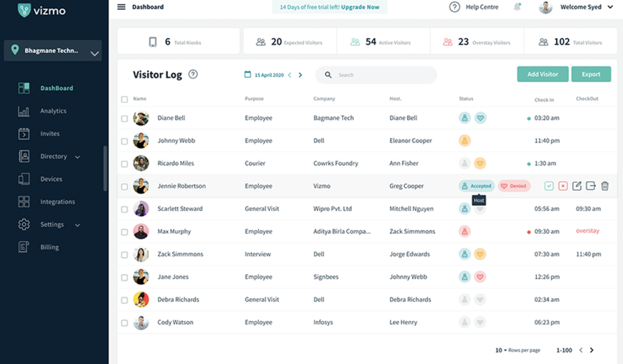Expand the Settings submenu chevron
Screen dimensions: 623x364
[x=77, y=225]
